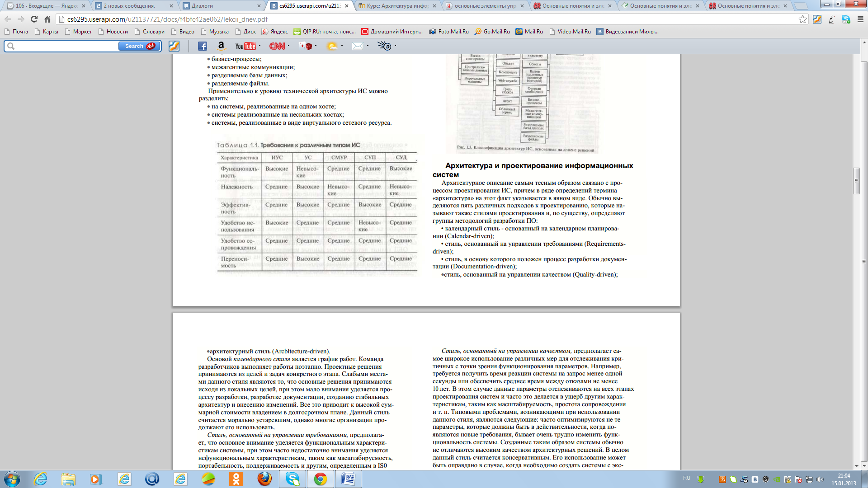Open the envelope mail icon in Ask toolbar

(358, 46)
